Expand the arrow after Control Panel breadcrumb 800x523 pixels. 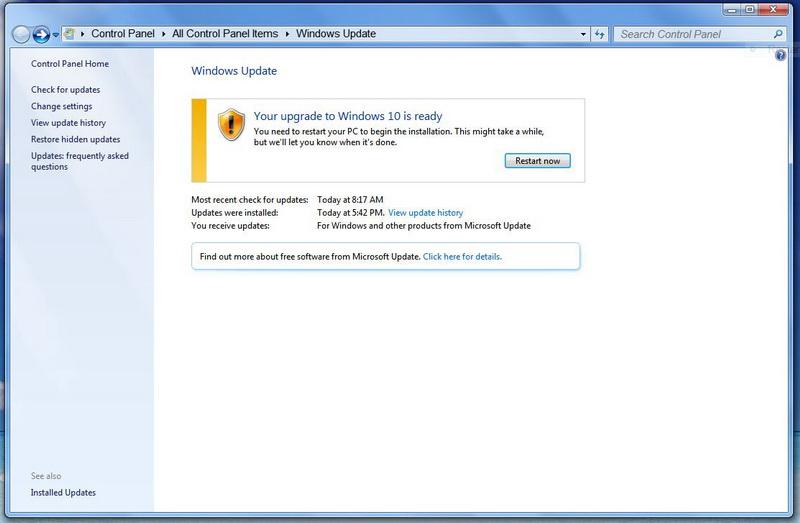pyautogui.click(x=163, y=34)
